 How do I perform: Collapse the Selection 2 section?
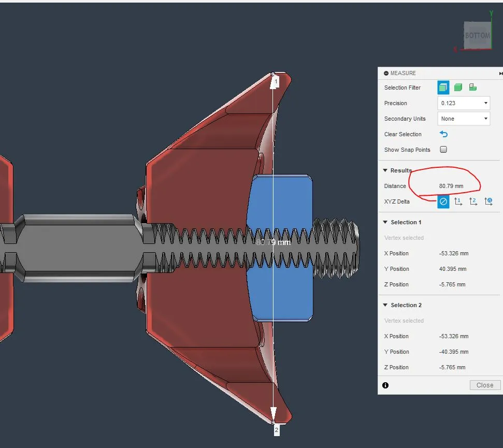385,305
